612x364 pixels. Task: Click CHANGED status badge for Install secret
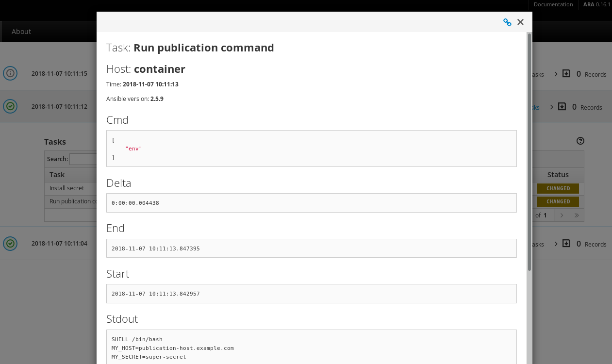coord(558,188)
